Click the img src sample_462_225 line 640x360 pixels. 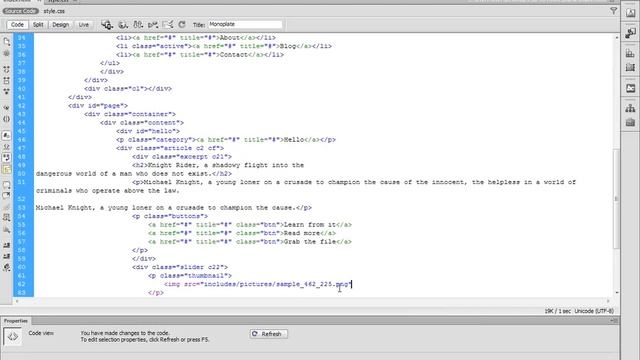[258, 284]
